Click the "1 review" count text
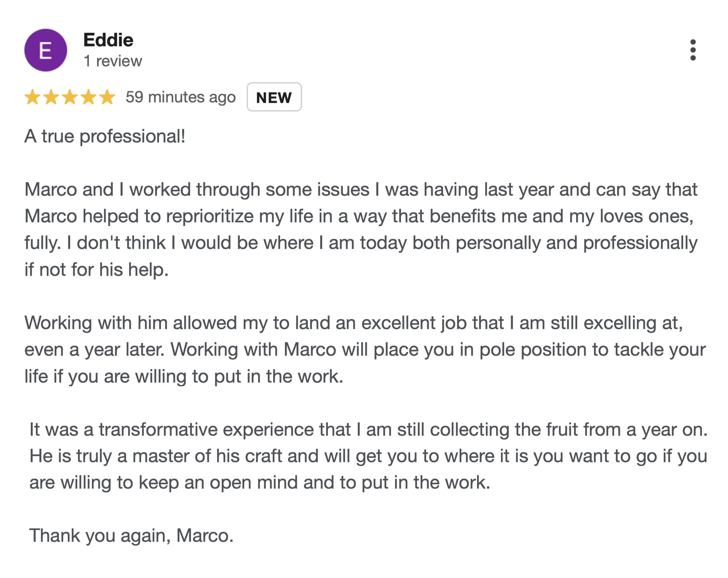This screenshot has width=728, height=578. [x=113, y=61]
